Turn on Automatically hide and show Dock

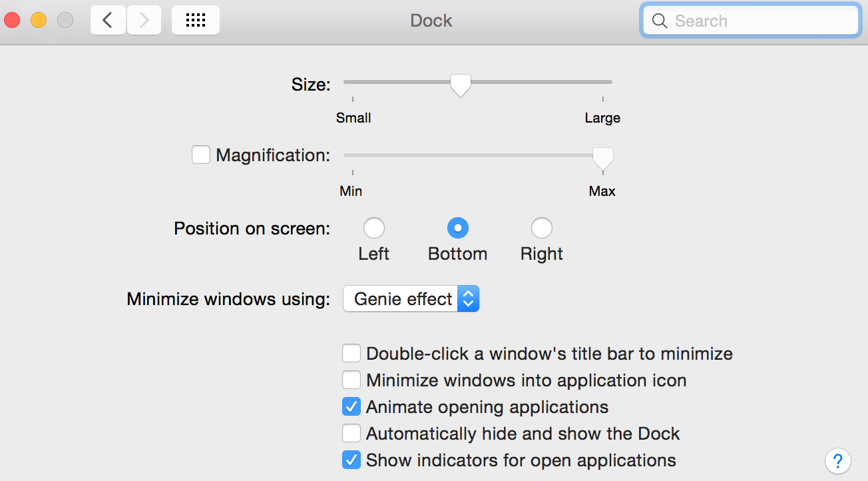coord(351,434)
